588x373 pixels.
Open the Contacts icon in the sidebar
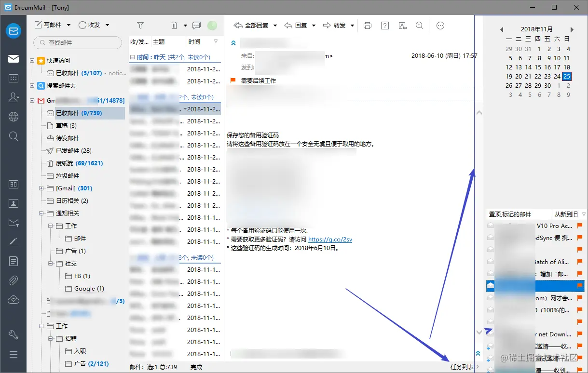click(x=14, y=97)
